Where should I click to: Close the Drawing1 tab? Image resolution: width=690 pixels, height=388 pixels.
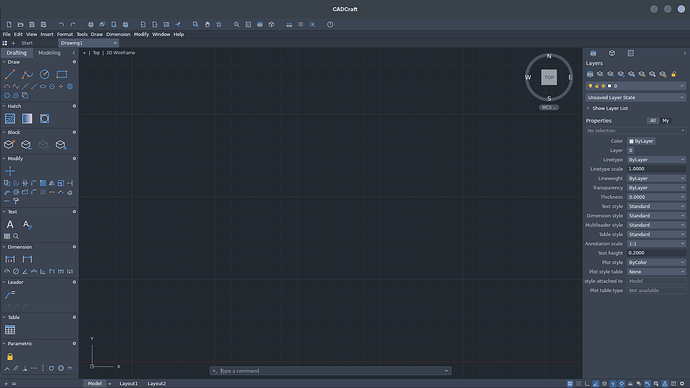click(x=115, y=43)
